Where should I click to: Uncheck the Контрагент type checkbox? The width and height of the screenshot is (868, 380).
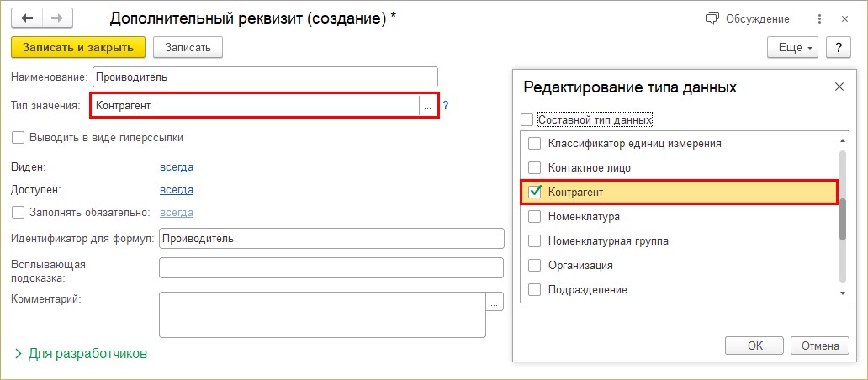tap(533, 193)
